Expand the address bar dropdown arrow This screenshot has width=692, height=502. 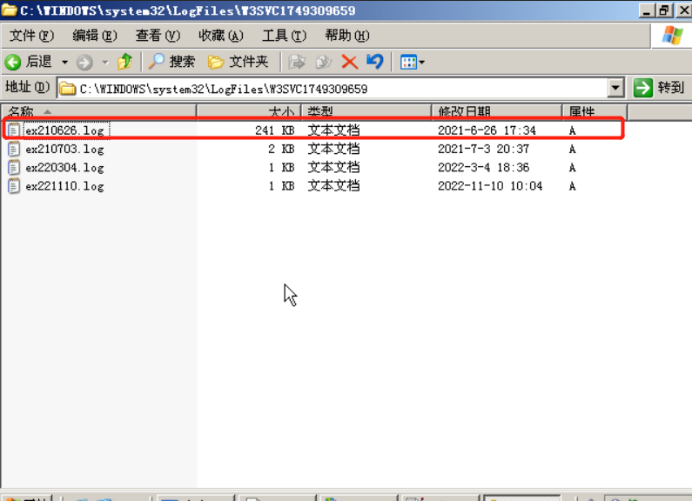click(616, 88)
